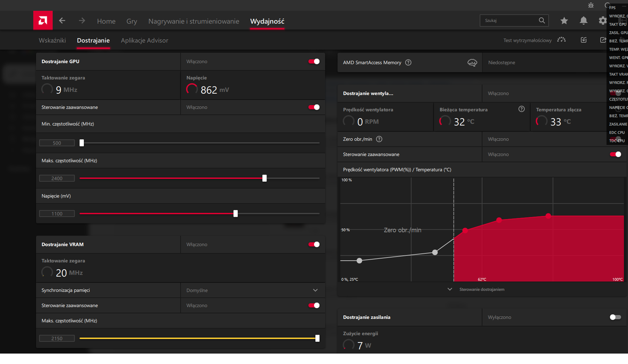Toggle VRAM Sterowanie zaawansowane switch

tap(314, 305)
